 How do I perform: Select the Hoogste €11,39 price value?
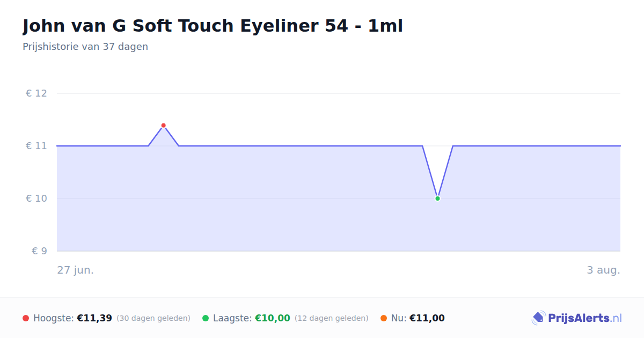[94, 318]
